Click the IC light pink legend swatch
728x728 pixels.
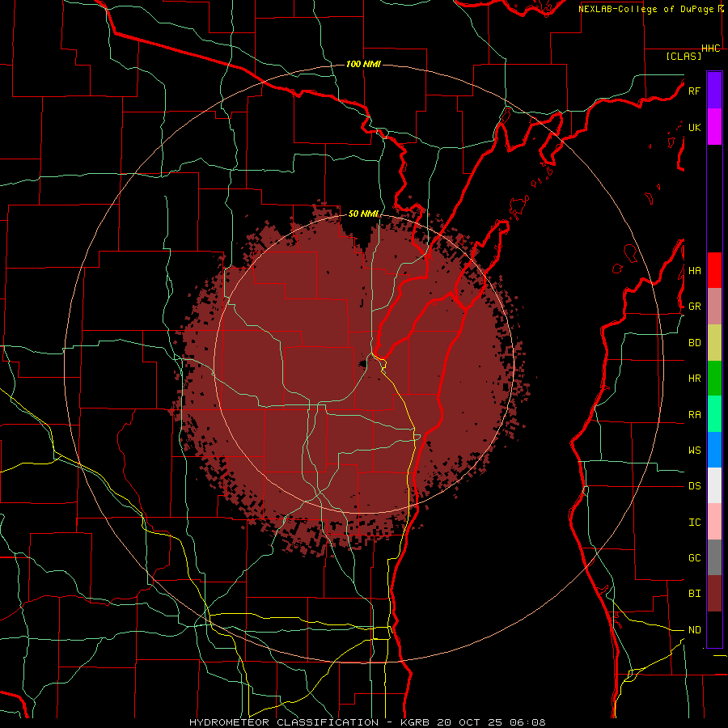[x=714, y=522]
